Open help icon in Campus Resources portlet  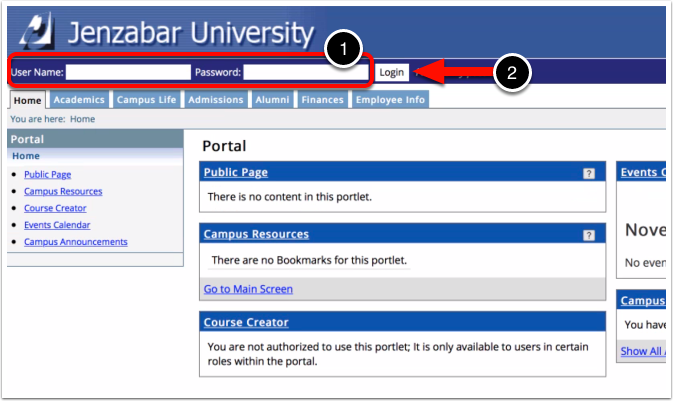[589, 235]
